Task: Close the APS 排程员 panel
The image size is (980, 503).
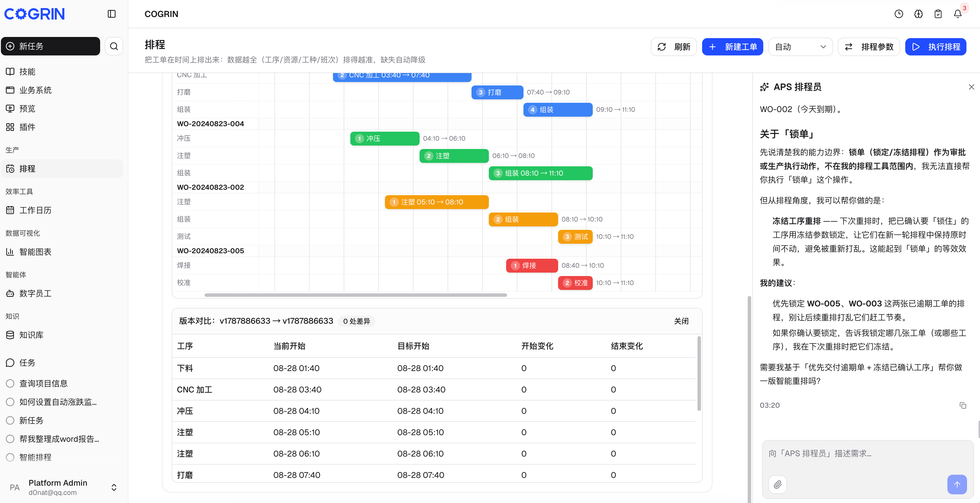Action: (971, 87)
